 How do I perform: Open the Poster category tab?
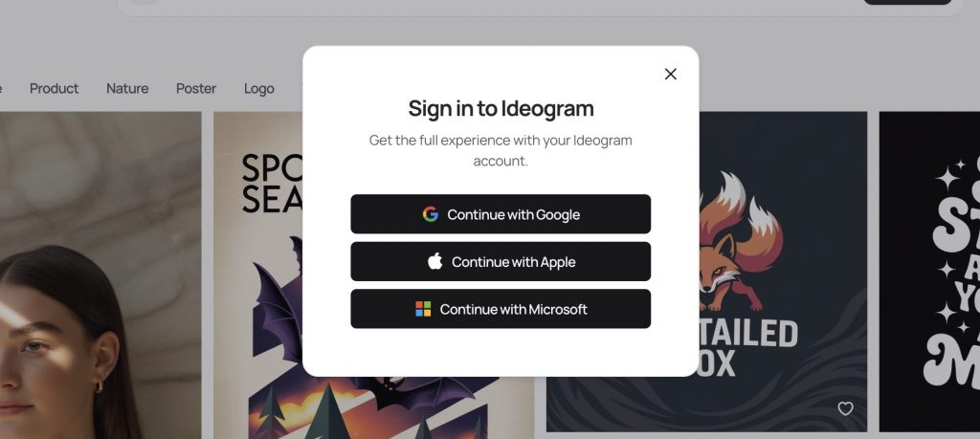(196, 89)
